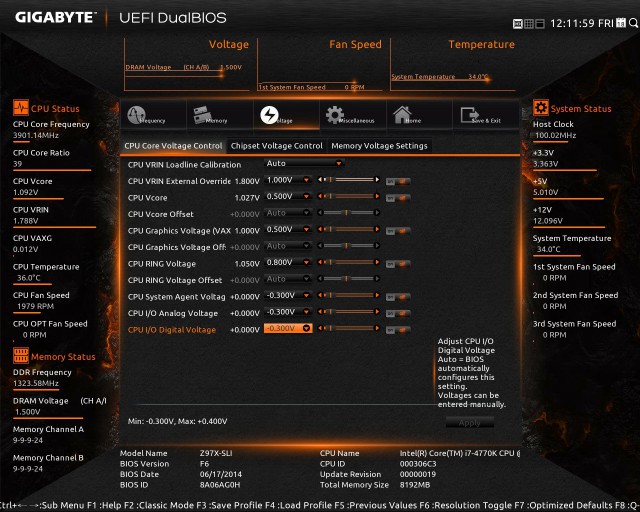Switch to Memory Voltage Settings tab
Viewport: 640px width, 512px height.
point(379,146)
